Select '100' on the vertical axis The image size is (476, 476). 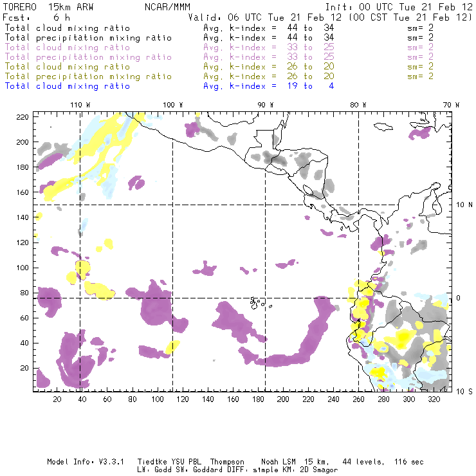pyautogui.click(x=23, y=268)
